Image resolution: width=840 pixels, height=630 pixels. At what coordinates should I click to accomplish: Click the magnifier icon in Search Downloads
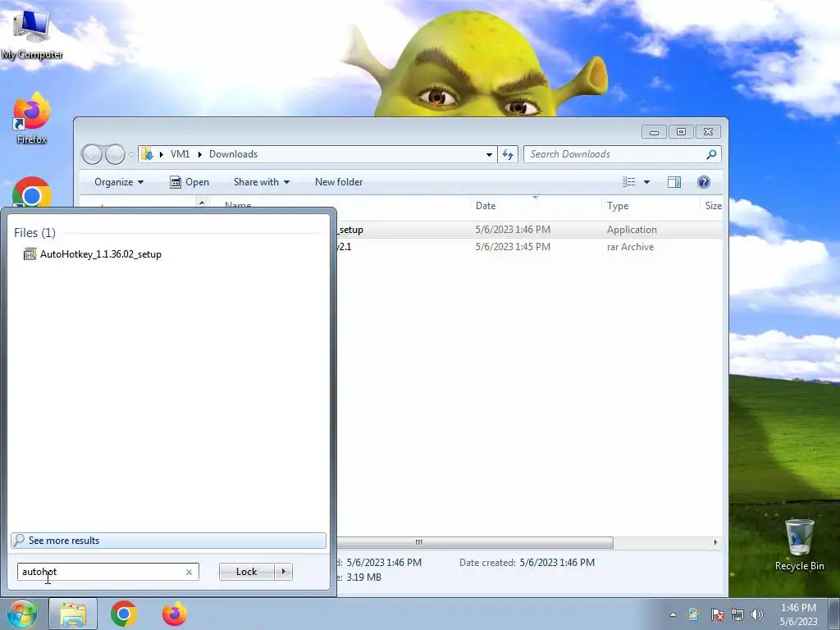(711, 154)
